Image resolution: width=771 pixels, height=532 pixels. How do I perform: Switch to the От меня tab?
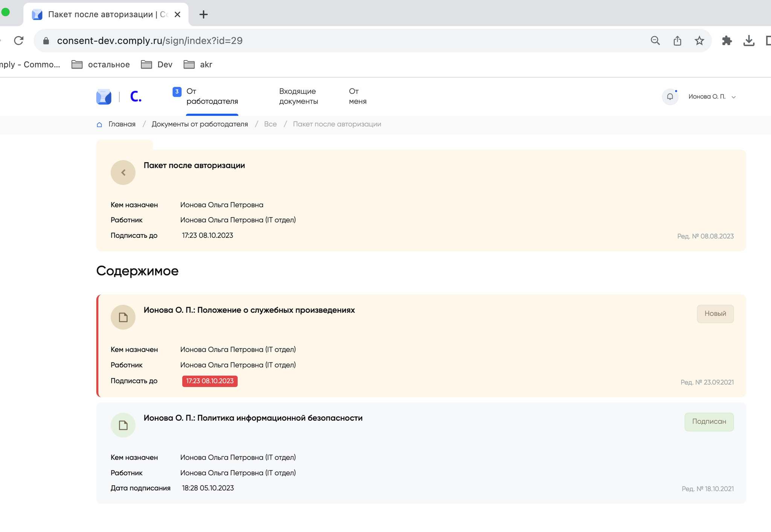coord(357,96)
